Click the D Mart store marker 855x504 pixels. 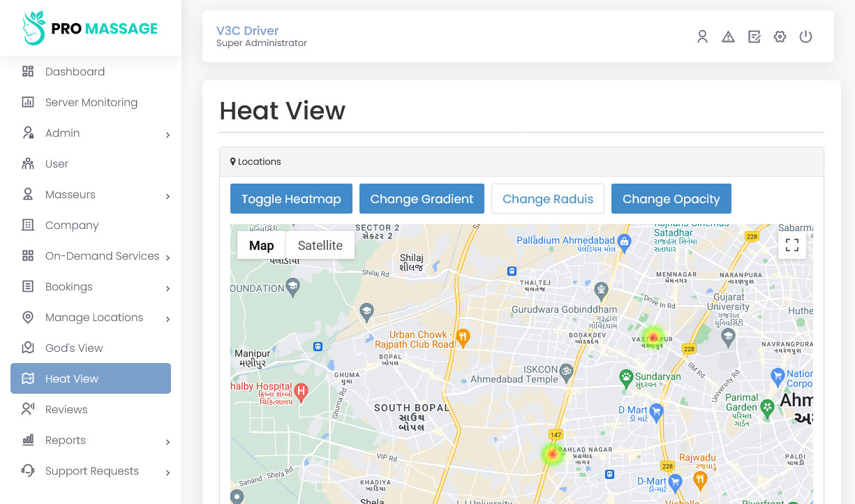point(655,411)
